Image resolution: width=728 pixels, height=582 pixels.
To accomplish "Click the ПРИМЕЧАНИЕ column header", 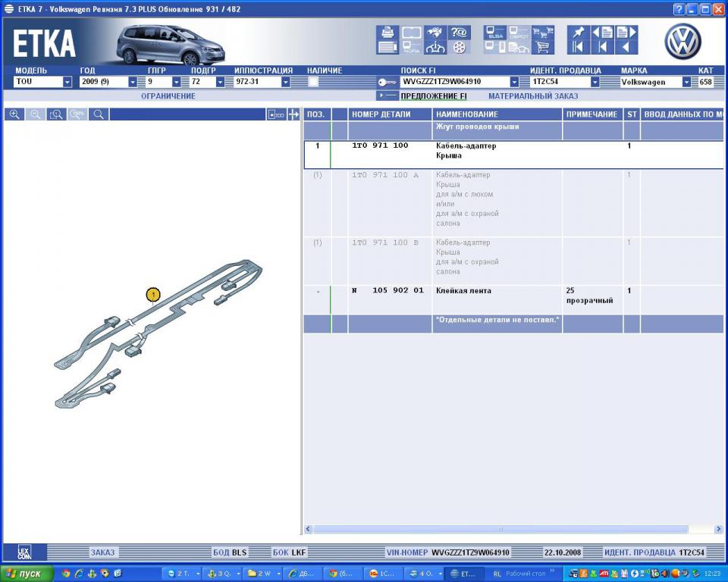I will [x=592, y=114].
